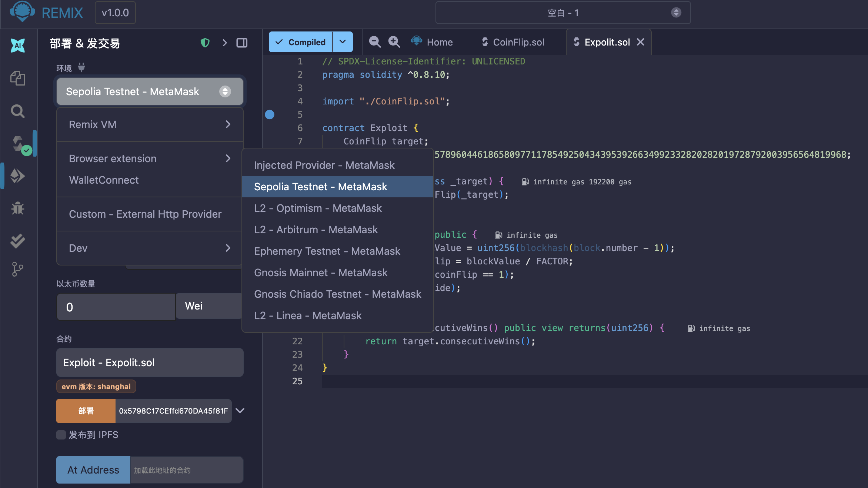This screenshot has width=868, height=488.
Task: Open the Solidity compiler plugin icon
Action: click(x=19, y=144)
